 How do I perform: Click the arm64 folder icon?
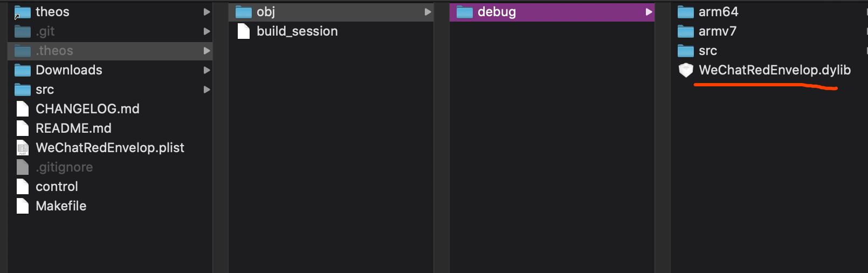(685, 12)
